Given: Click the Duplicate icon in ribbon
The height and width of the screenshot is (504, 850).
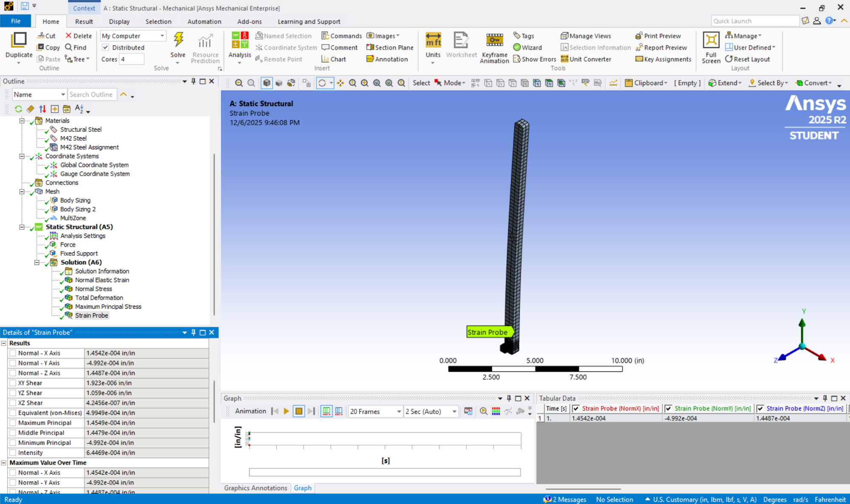Looking at the screenshot, I should click(x=19, y=40).
